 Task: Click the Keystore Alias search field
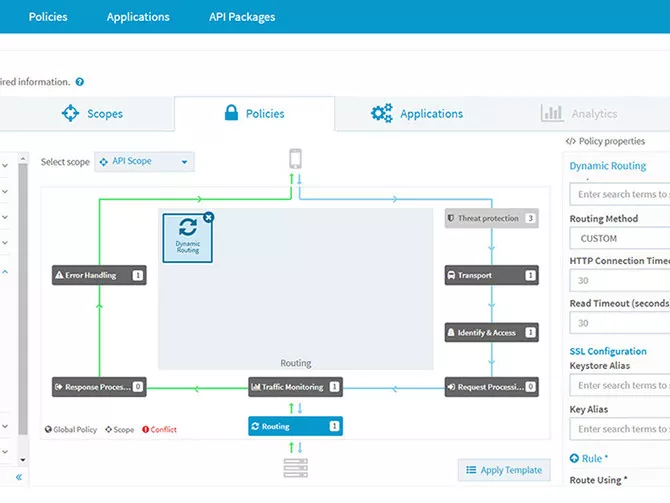tap(620, 385)
